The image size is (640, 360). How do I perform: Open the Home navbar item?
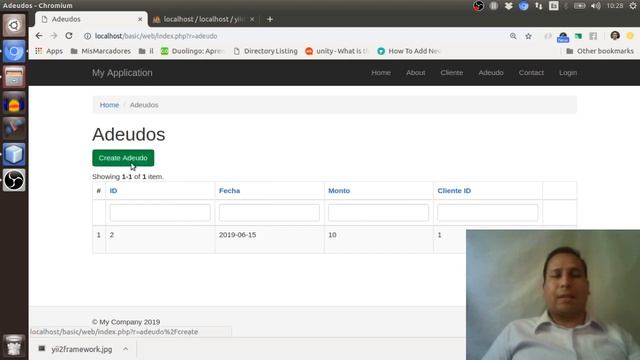[x=381, y=73]
